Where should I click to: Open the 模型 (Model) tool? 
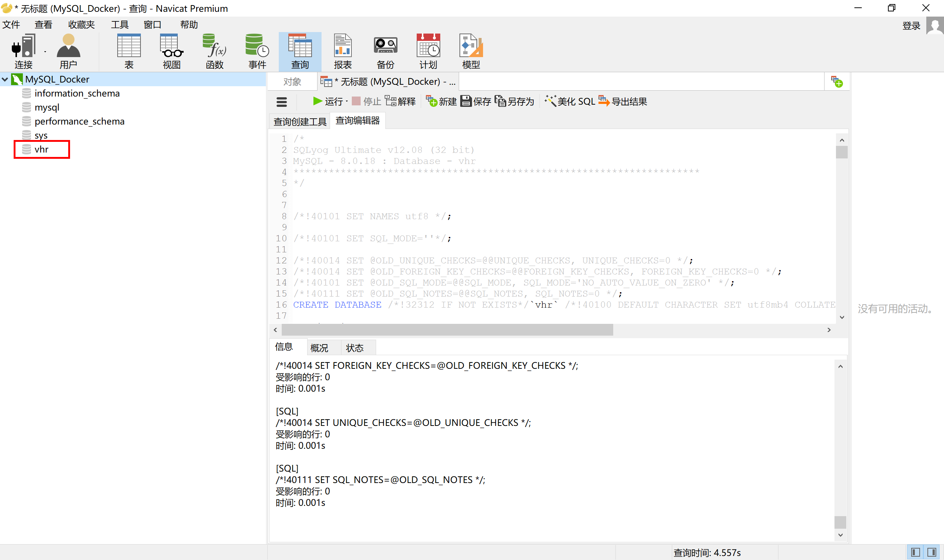pyautogui.click(x=471, y=51)
